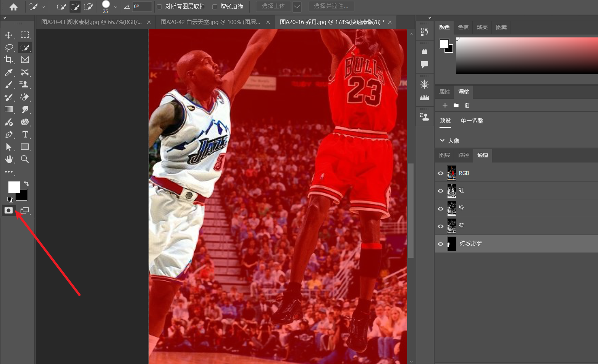
Task: Select the Horizontal Type tool
Action: coord(25,134)
